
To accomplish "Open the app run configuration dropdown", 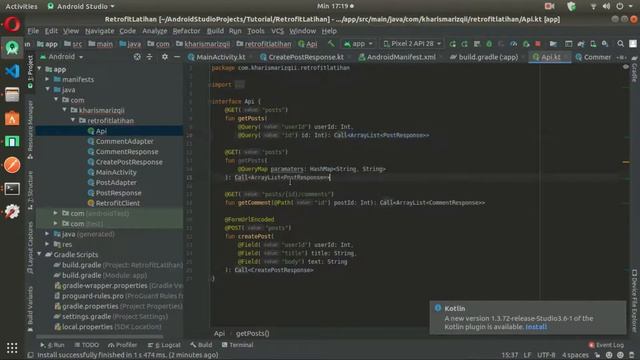I will tap(358, 44).
